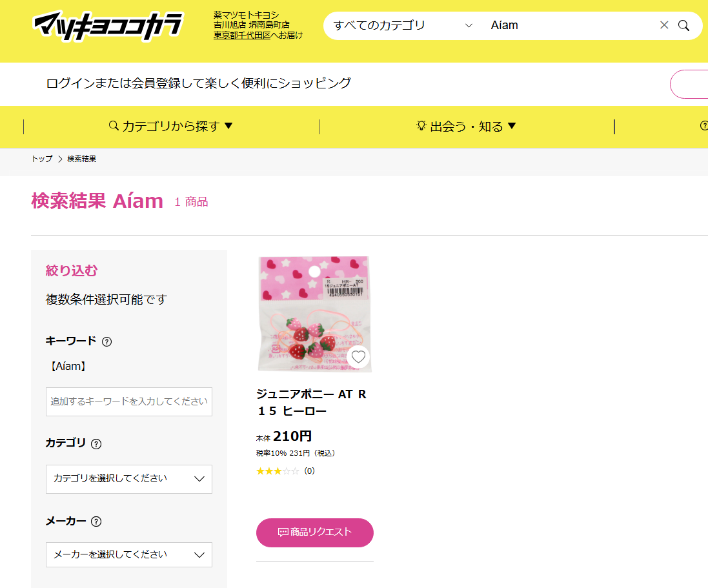Expand the メーカーを選択してください dropdown
The width and height of the screenshot is (708, 588).
[128, 554]
